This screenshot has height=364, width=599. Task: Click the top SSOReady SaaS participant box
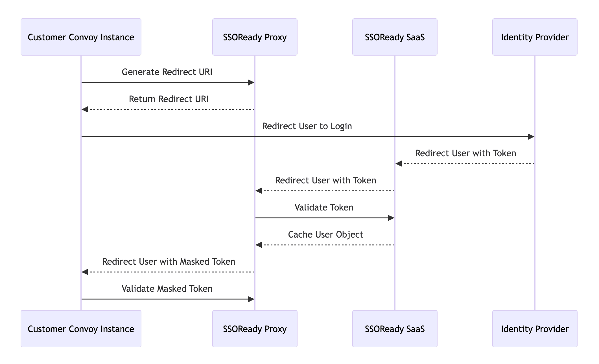(394, 37)
